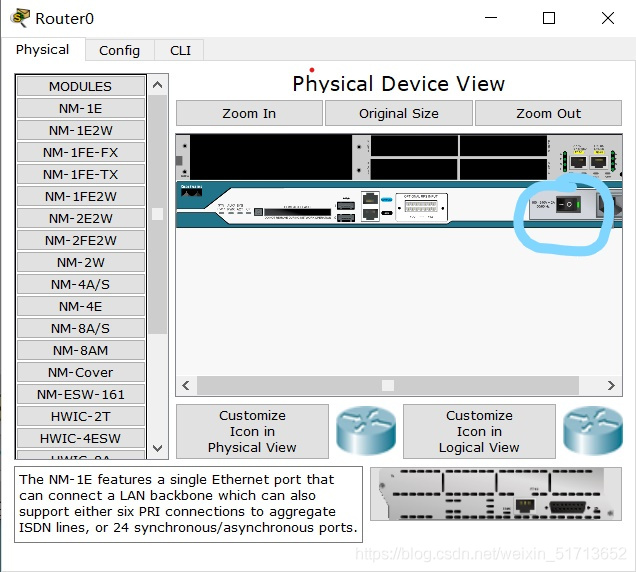Select the NM-8AM module
Viewport: 636px width, 572px height.
pyautogui.click(x=81, y=350)
